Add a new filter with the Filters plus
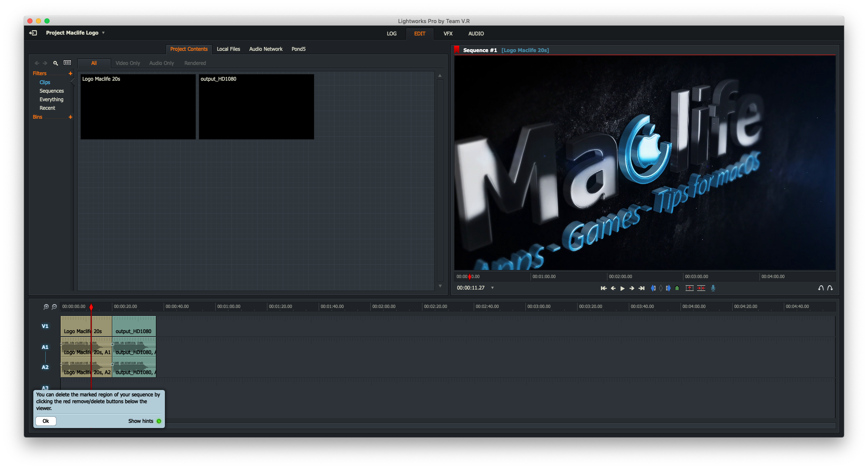Viewport: 868px width, 469px height. tap(70, 73)
